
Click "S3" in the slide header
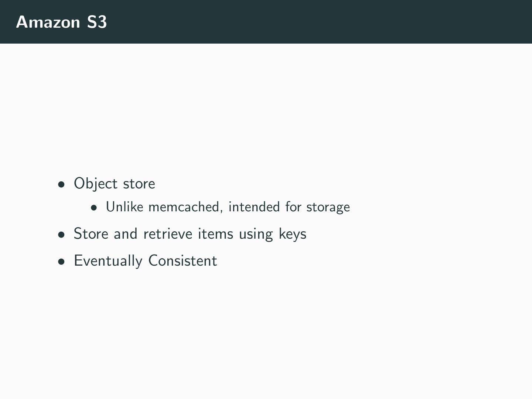97,22
